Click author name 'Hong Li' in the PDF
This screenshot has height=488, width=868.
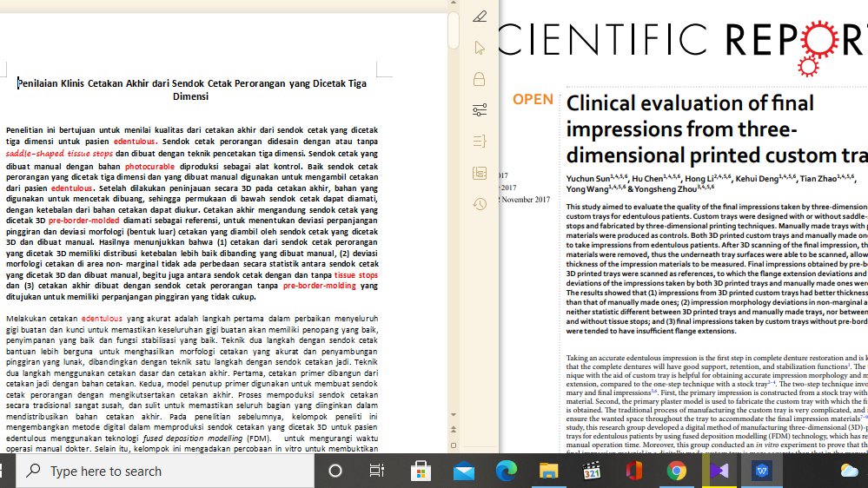click(x=699, y=179)
